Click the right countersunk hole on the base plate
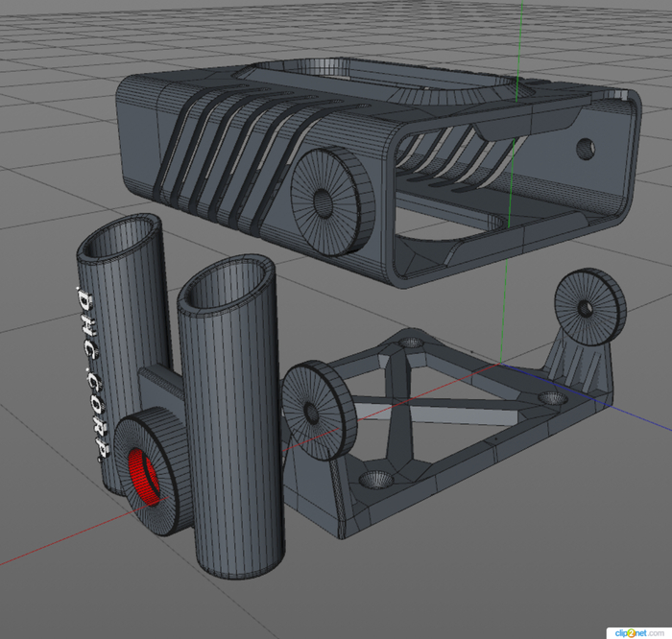 tap(550, 397)
